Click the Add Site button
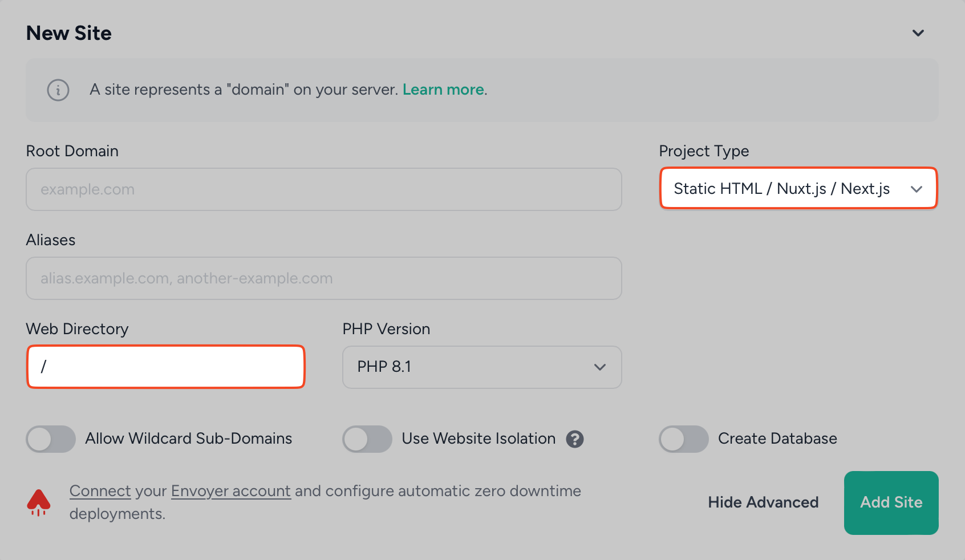 pos(891,502)
